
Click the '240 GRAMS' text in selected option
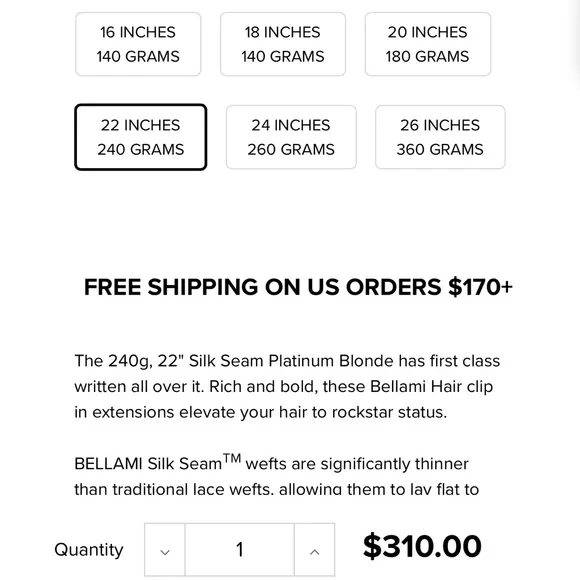tap(141, 149)
